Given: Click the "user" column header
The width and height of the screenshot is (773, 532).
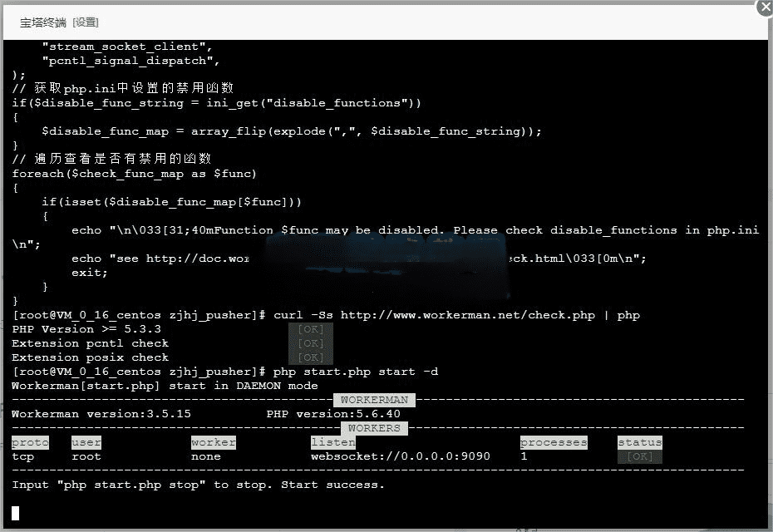Looking at the screenshot, I should point(86,442).
